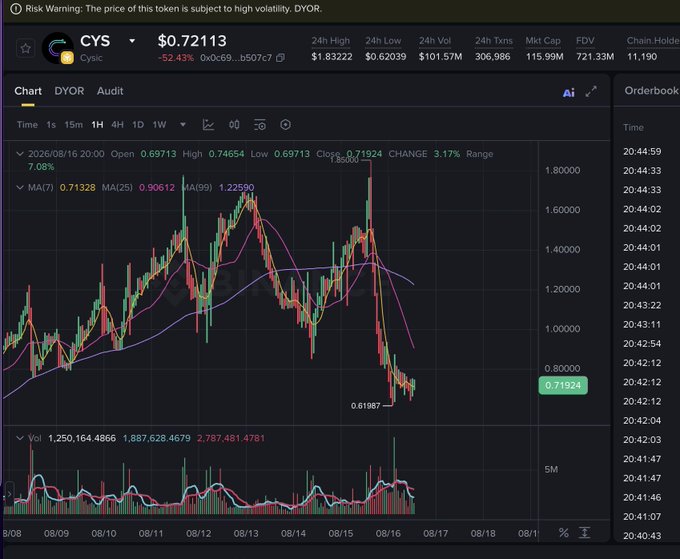680x559 pixels.
Task: Add CYS to favorites with star icon
Action: pyautogui.click(x=25, y=48)
